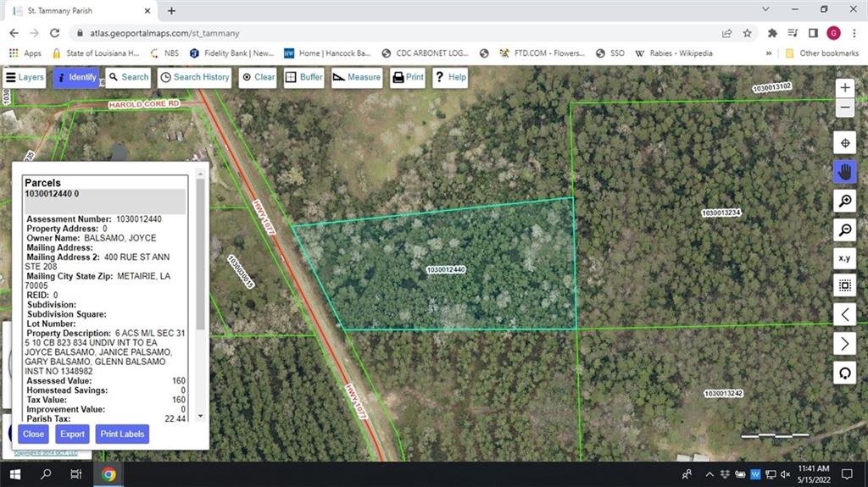The width and height of the screenshot is (868, 487).
Task: Go to next map extent
Action: click(x=845, y=344)
